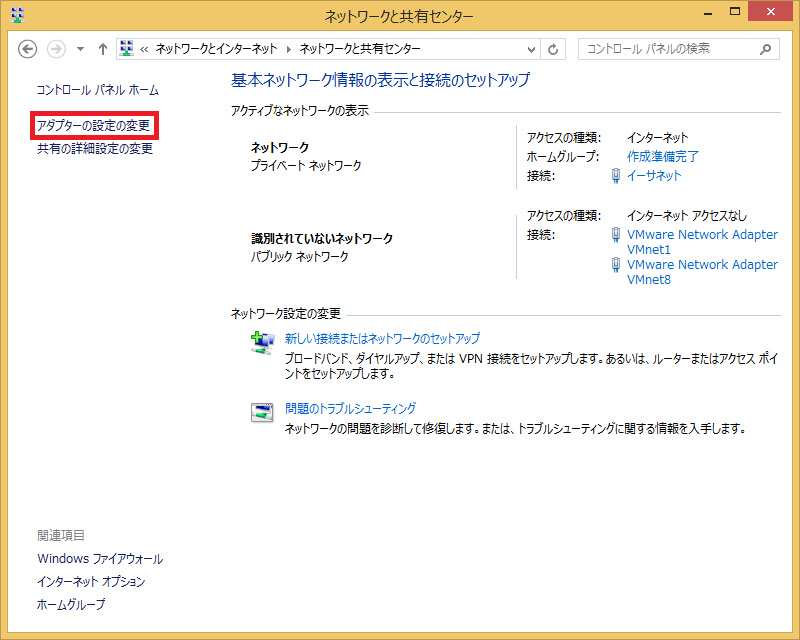Go to コントロール パネル ホーム

click(x=97, y=90)
